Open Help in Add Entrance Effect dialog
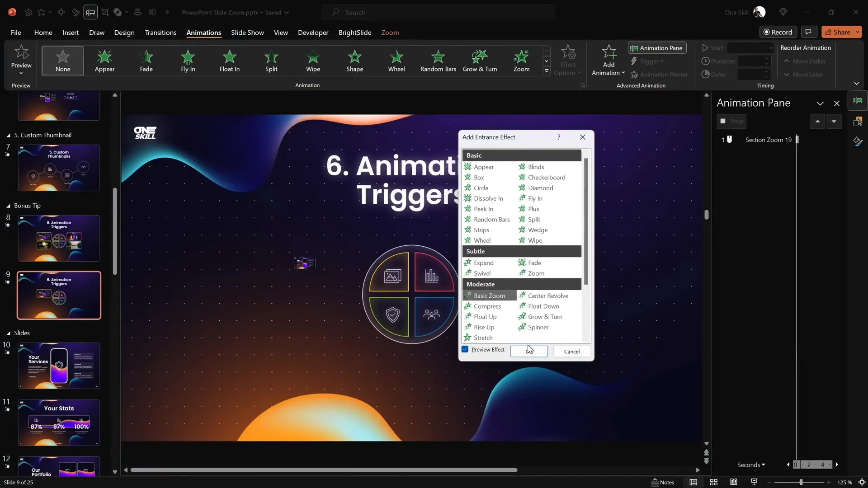 coord(559,137)
